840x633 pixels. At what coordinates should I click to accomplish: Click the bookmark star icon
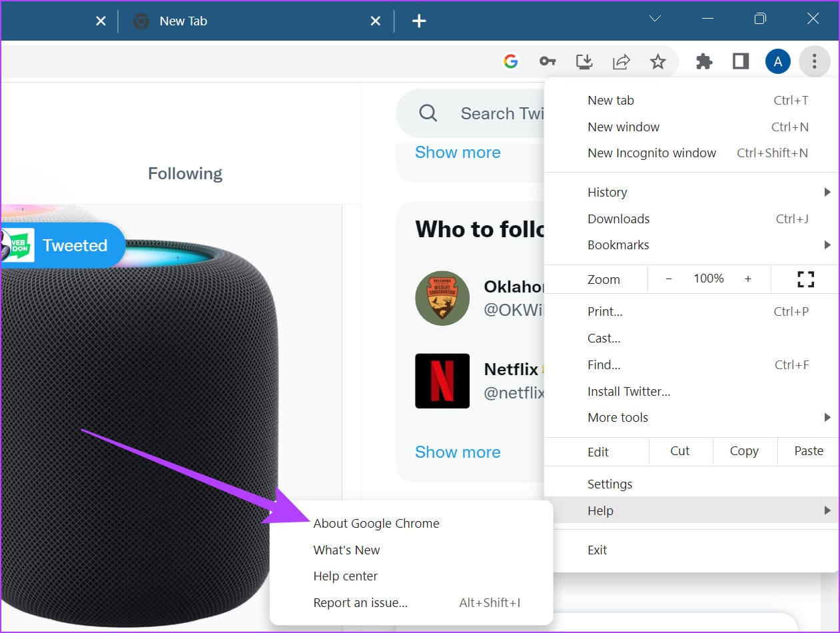[657, 62]
